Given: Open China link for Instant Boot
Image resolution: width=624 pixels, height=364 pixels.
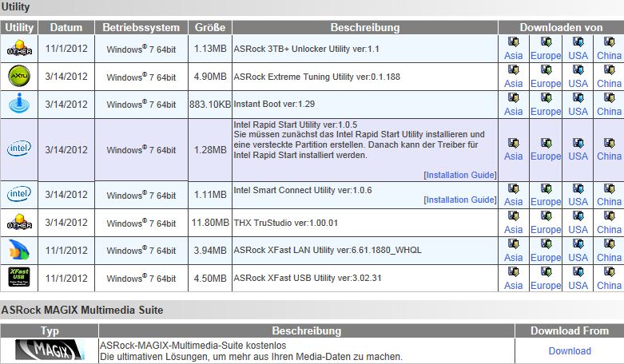Looking at the screenshot, I should pyautogui.click(x=610, y=111).
